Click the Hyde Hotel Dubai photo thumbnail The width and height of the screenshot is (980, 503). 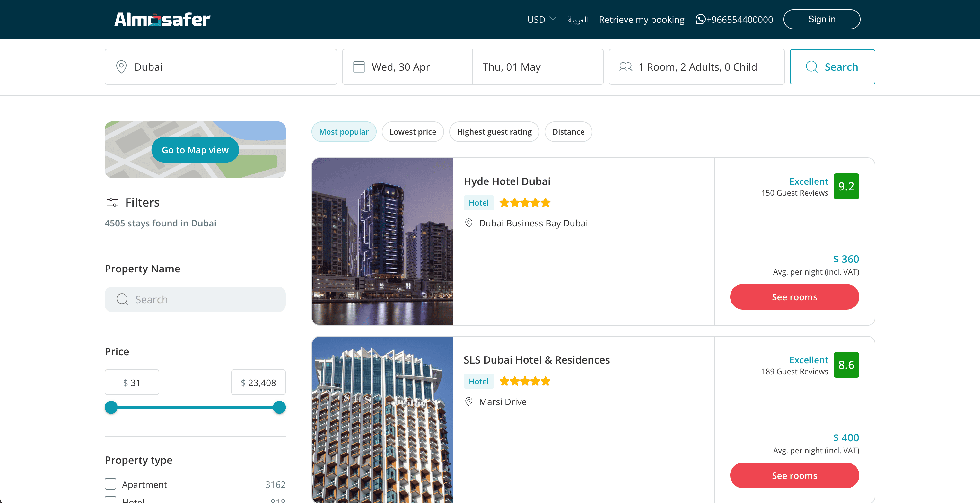tap(382, 241)
